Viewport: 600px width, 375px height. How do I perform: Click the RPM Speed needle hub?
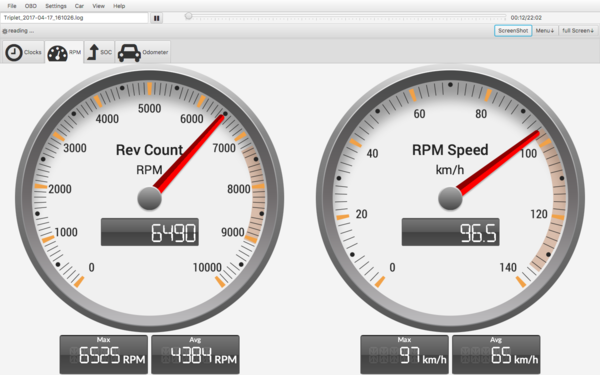pyautogui.click(x=450, y=198)
